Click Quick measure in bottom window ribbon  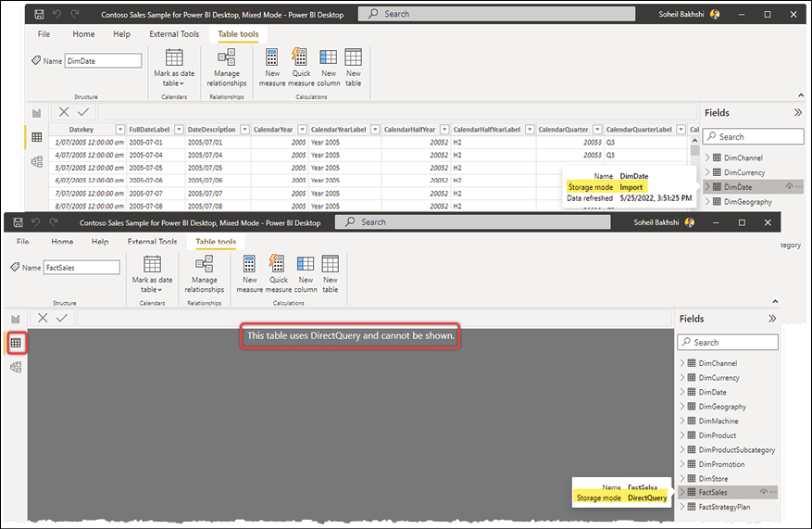(278, 274)
